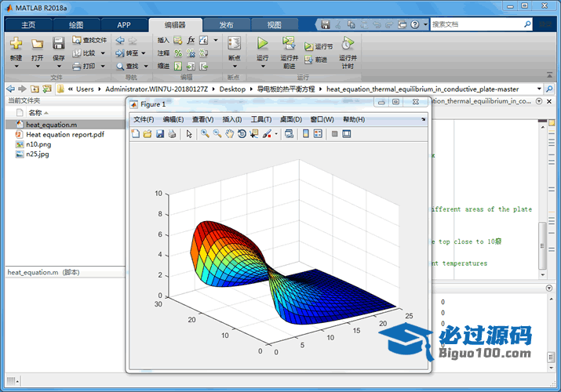Viewport: 561px width, 392px height.
Task: Click Insert Legend icon in Figure toolbar
Action: pos(318,134)
